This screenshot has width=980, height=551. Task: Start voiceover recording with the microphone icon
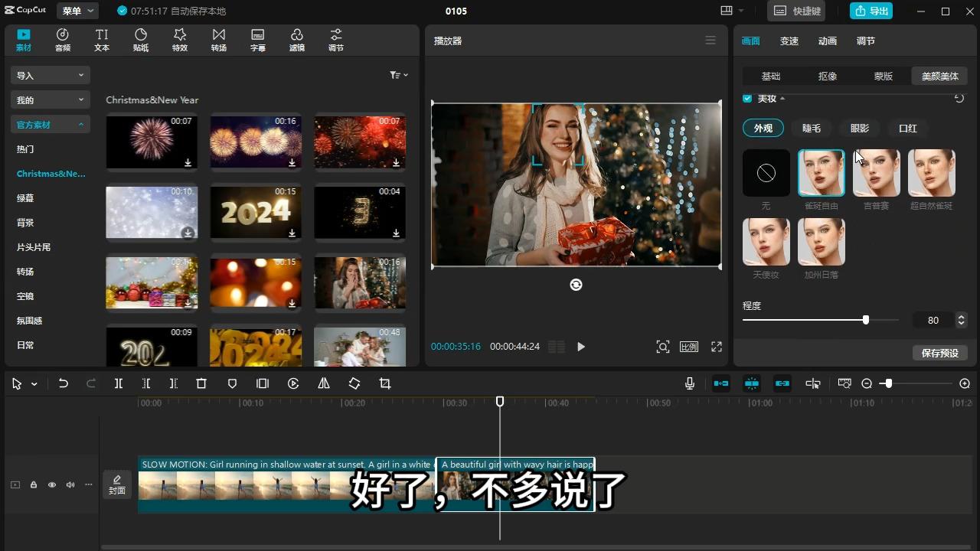tap(689, 383)
